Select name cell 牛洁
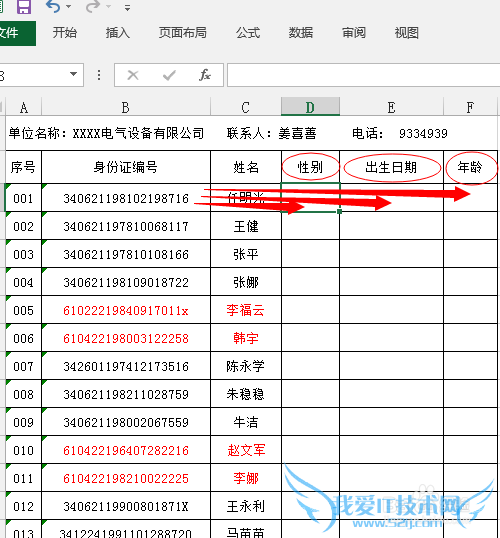The image size is (500, 538). (246, 422)
